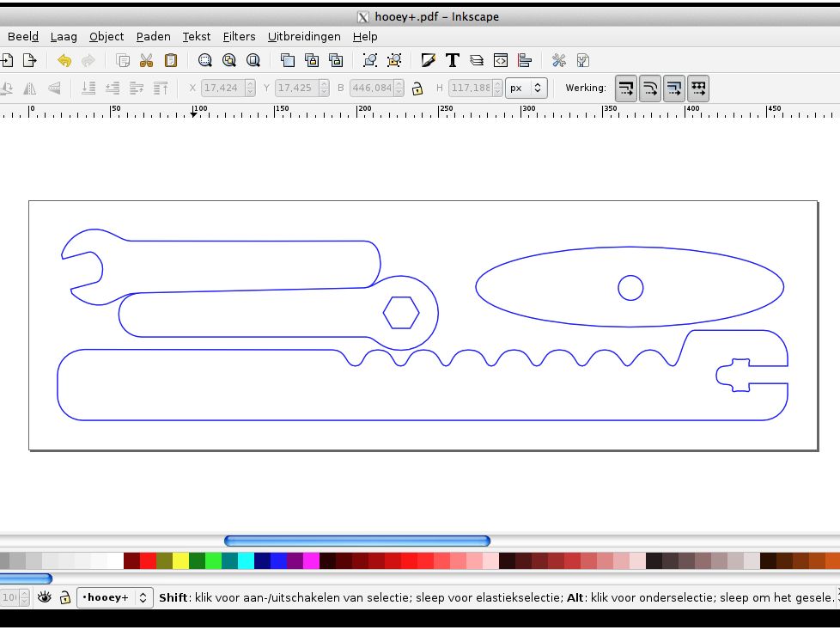This screenshot has width=840, height=630.
Task: Open the Object menu
Action: [x=107, y=36]
